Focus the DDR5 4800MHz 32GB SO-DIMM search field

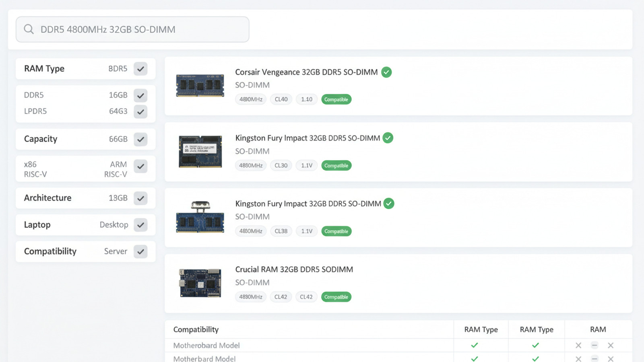pyautogui.click(x=132, y=29)
